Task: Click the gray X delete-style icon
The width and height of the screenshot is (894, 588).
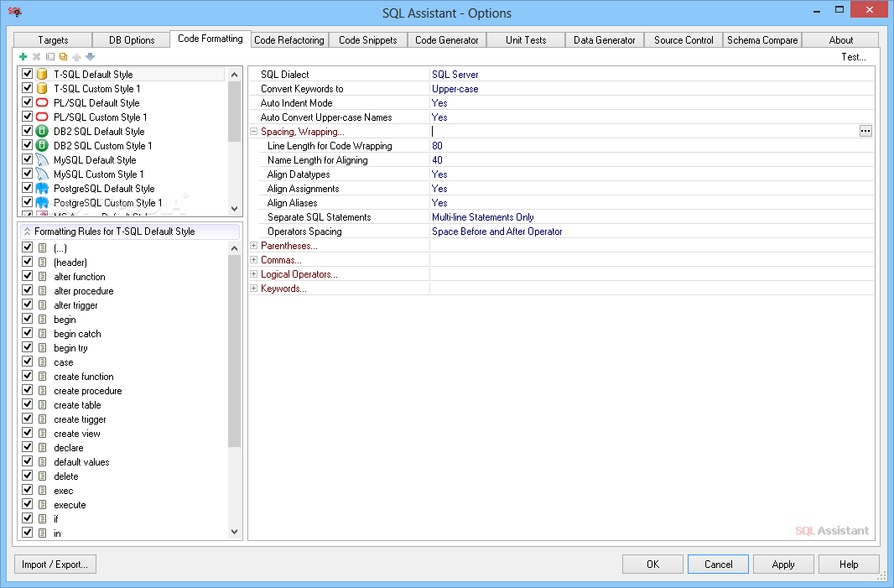Action: point(37,56)
